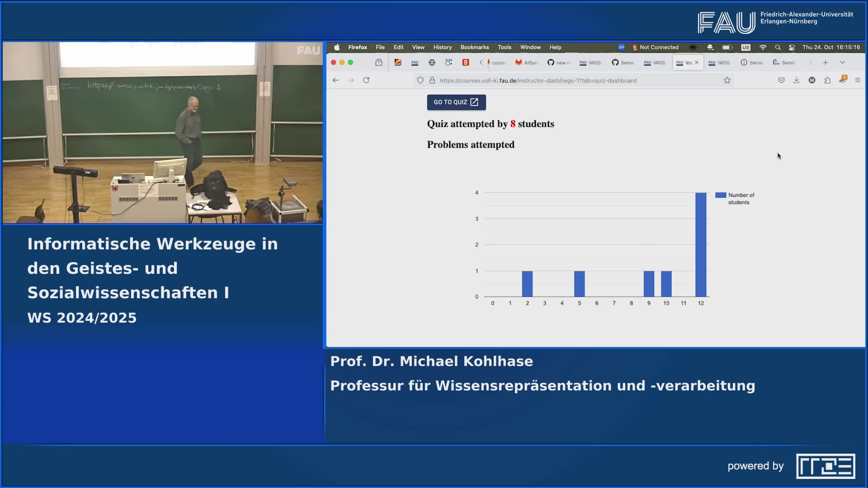Open the Firefox account menu with the M icon

point(812,80)
